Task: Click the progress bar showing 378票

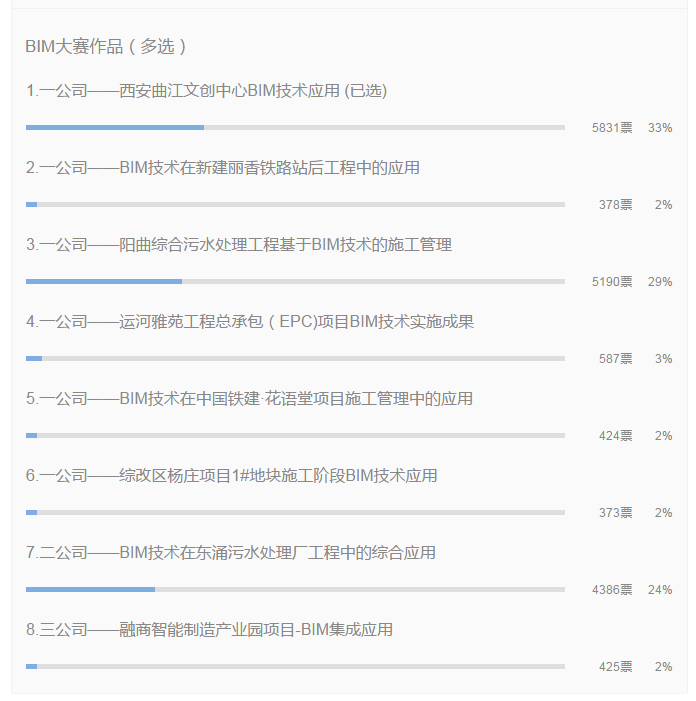Action: click(295, 205)
